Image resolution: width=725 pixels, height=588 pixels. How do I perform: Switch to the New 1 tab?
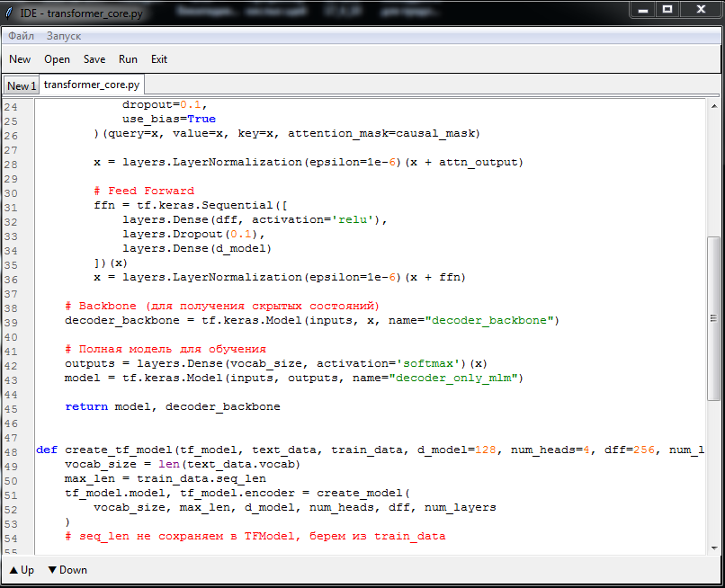coord(22,86)
